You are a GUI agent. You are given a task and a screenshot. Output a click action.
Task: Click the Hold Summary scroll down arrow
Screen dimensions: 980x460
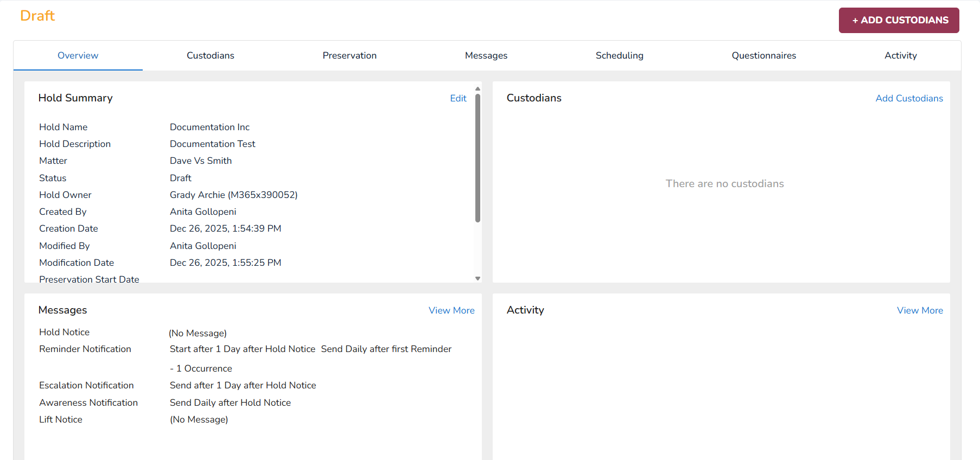(478, 278)
